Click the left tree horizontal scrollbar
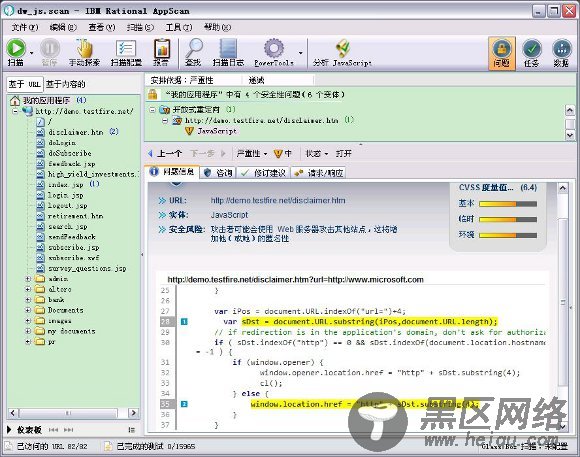580x457 pixels. 73,413
